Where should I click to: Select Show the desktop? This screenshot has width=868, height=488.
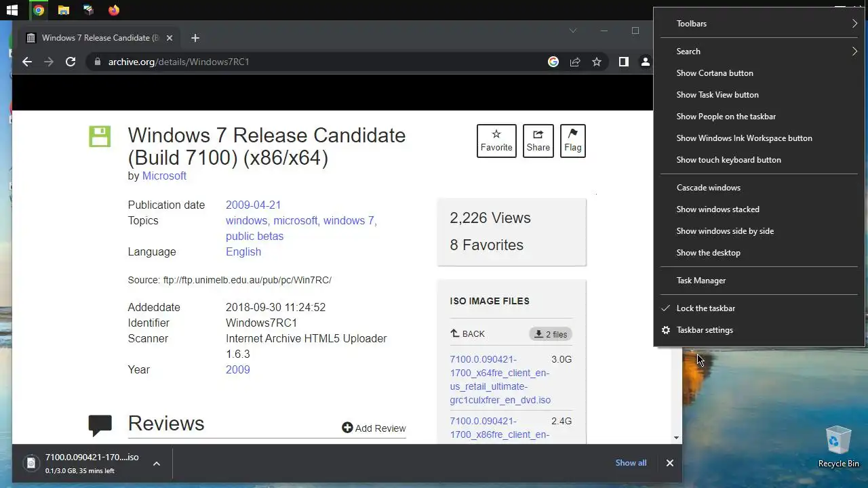[759, 253]
